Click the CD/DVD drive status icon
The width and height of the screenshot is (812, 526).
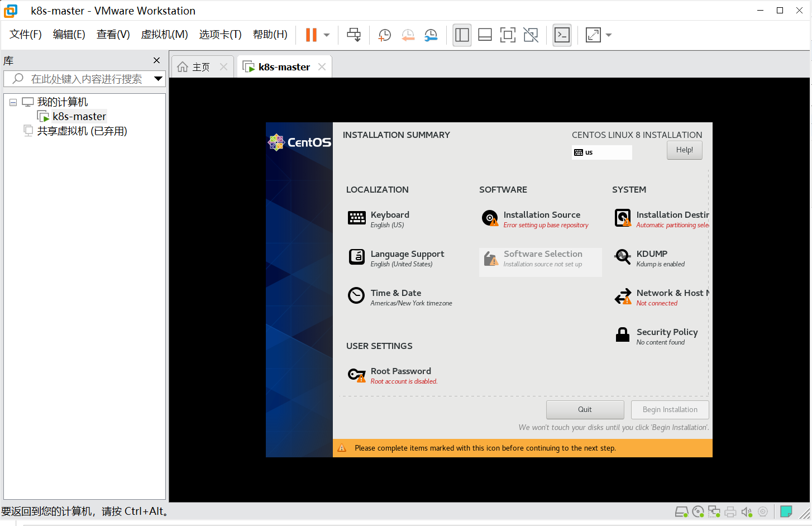click(x=698, y=511)
